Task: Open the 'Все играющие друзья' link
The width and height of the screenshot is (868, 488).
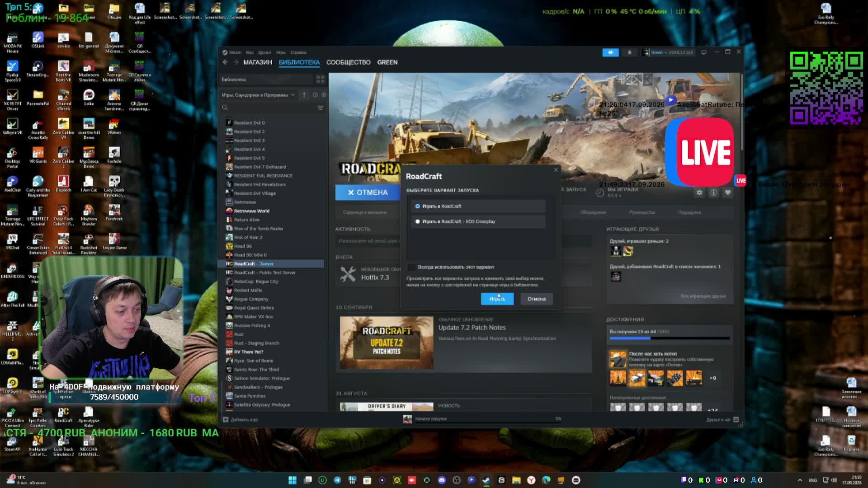Action: click(703, 296)
